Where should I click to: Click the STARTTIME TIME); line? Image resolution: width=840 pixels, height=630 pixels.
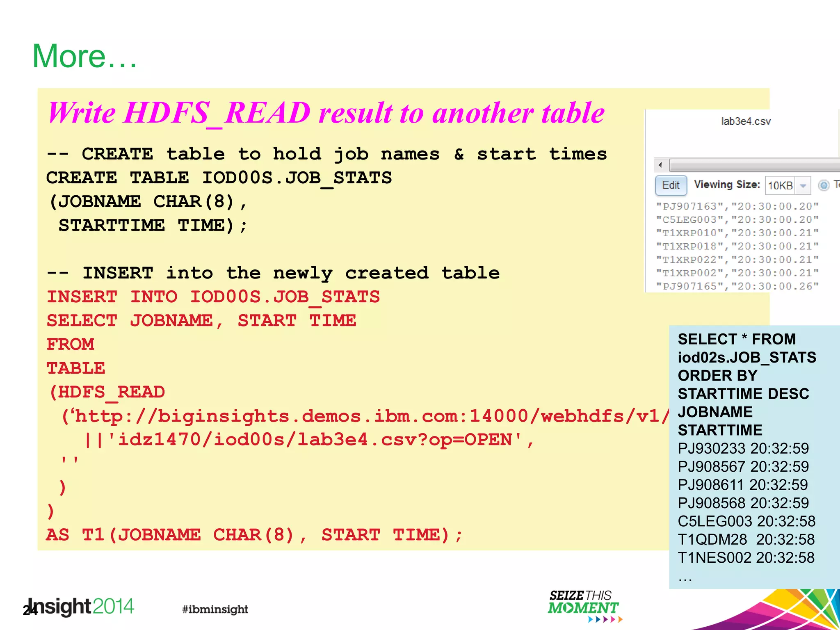point(153,226)
